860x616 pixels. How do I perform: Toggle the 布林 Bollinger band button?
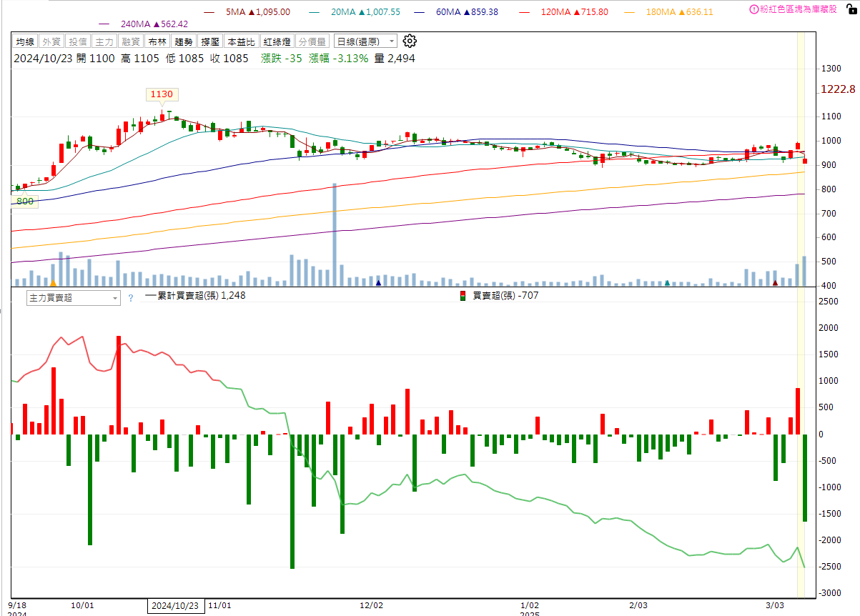[157, 42]
